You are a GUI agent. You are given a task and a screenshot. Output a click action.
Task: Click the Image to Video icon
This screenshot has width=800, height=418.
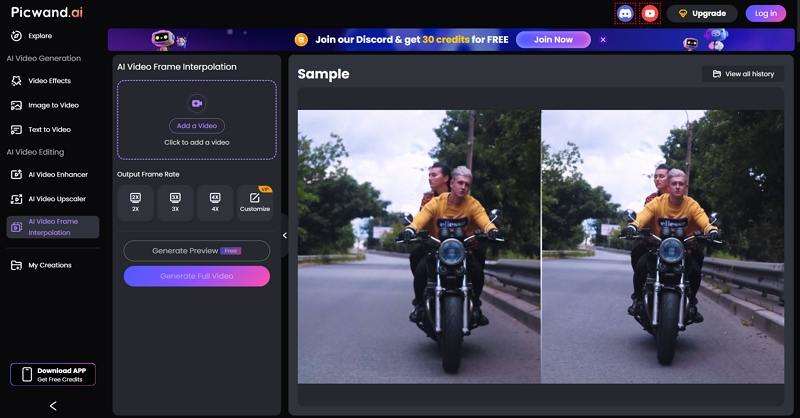click(x=16, y=105)
